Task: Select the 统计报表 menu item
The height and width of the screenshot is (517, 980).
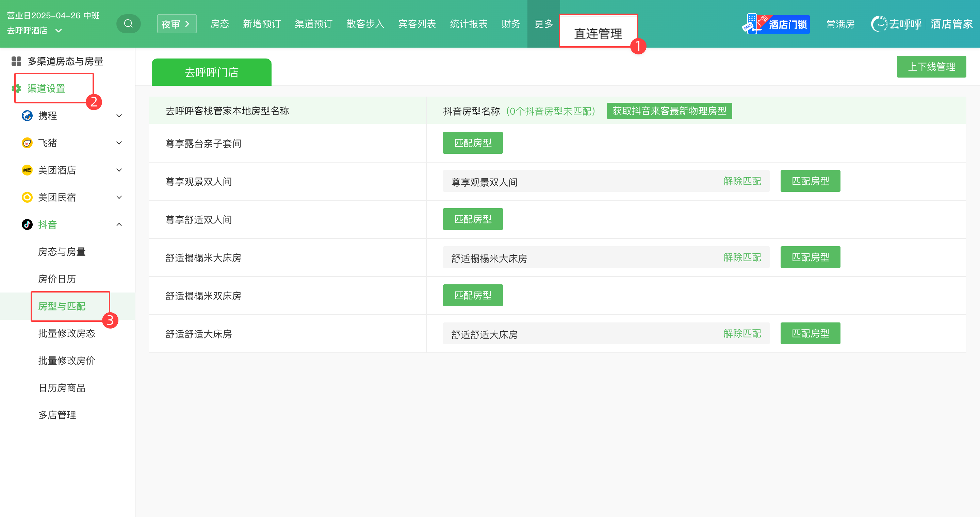Action: coord(468,24)
